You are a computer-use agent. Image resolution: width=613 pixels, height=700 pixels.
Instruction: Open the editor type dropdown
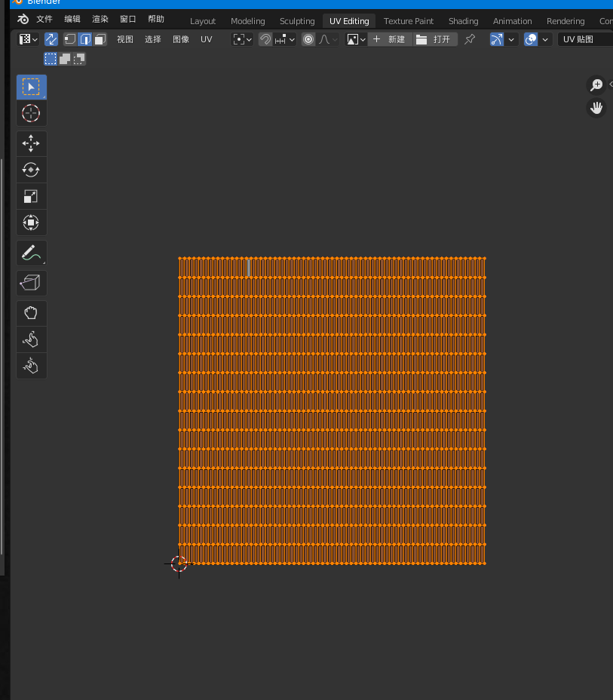(x=28, y=39)
